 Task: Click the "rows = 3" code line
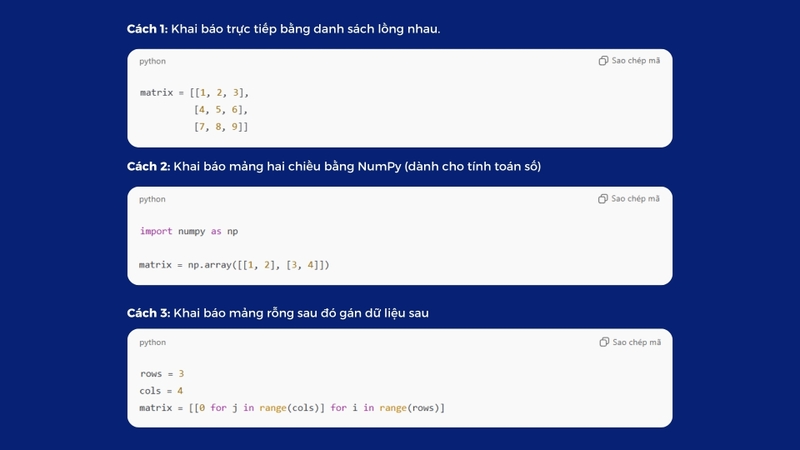click(162, 374)
